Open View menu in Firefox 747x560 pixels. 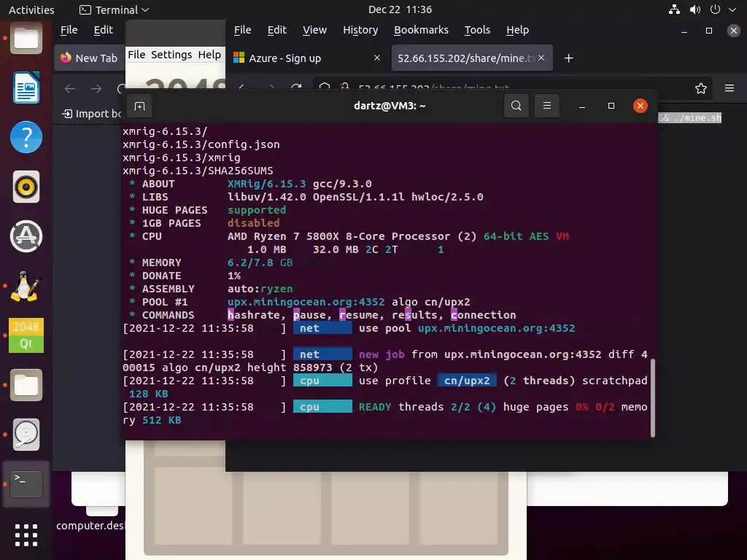315,30
